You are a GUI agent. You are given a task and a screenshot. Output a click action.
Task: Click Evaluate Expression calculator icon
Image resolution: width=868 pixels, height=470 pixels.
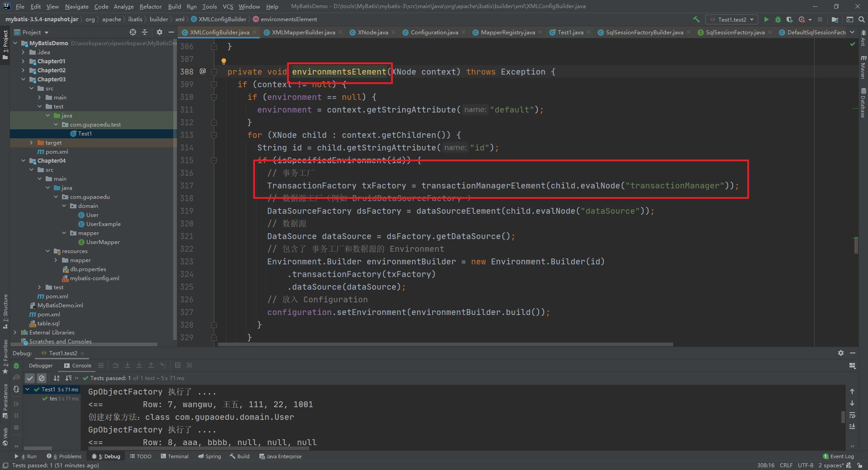point(178,365)
